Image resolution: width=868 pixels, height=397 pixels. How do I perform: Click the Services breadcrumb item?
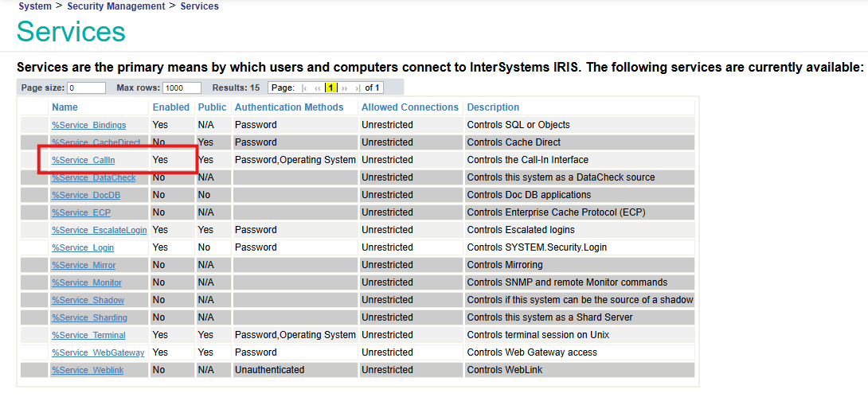(x=200, y=6)
